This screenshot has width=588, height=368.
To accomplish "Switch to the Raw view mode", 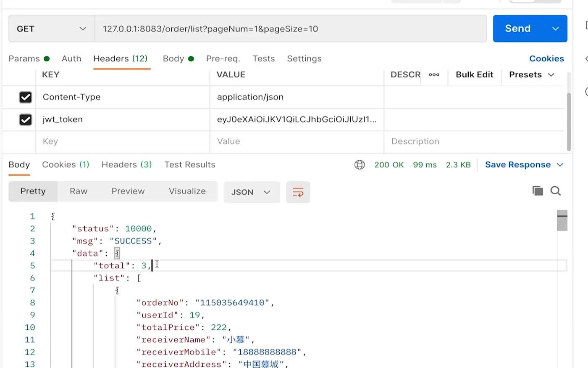I will [79, 191].
